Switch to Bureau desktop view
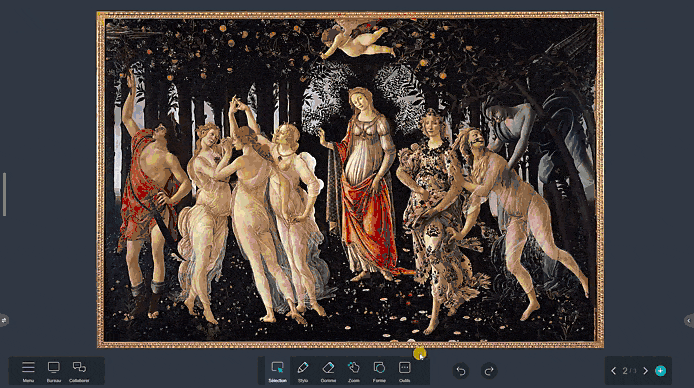The height and width of the screenshot is (388, 694). [x=54, y=370]
